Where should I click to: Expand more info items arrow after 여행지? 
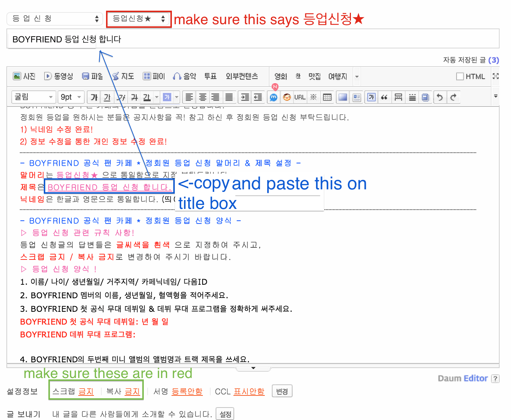[x=357, y=77]
